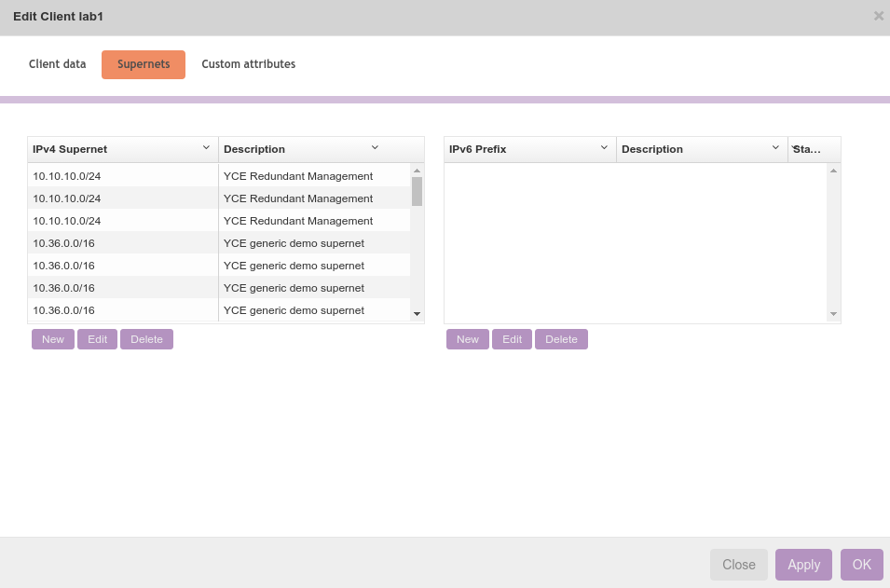This screenshot has width=890, height=588.
Task: Click the IPv4 list scrollbar thumb
Action: point(417,191)
